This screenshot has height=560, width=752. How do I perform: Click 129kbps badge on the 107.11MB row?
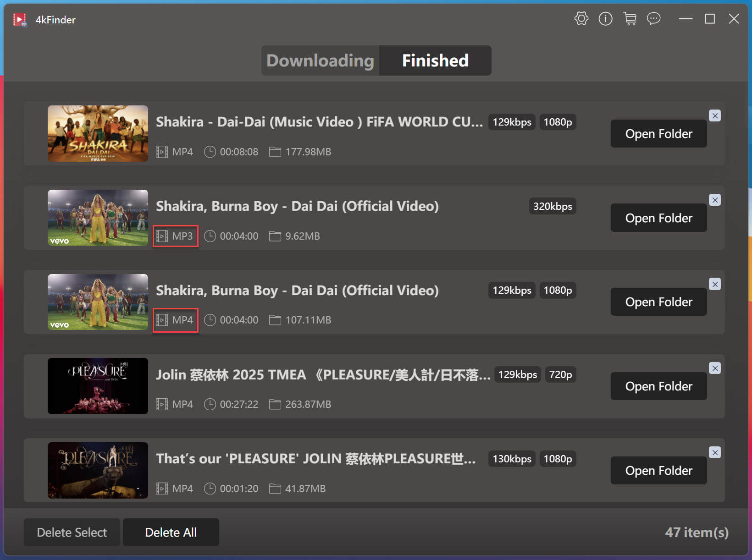pos(512,290)
